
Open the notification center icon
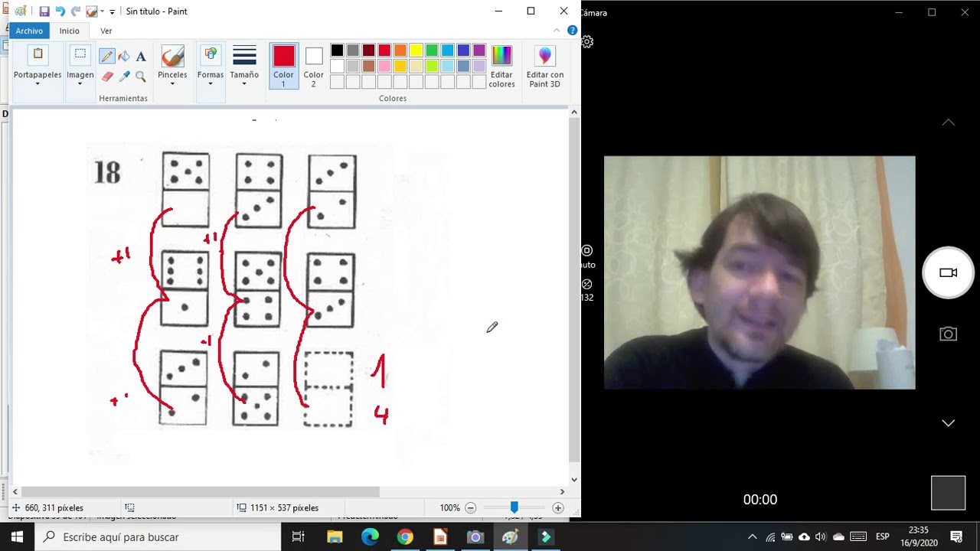[956, 536]
